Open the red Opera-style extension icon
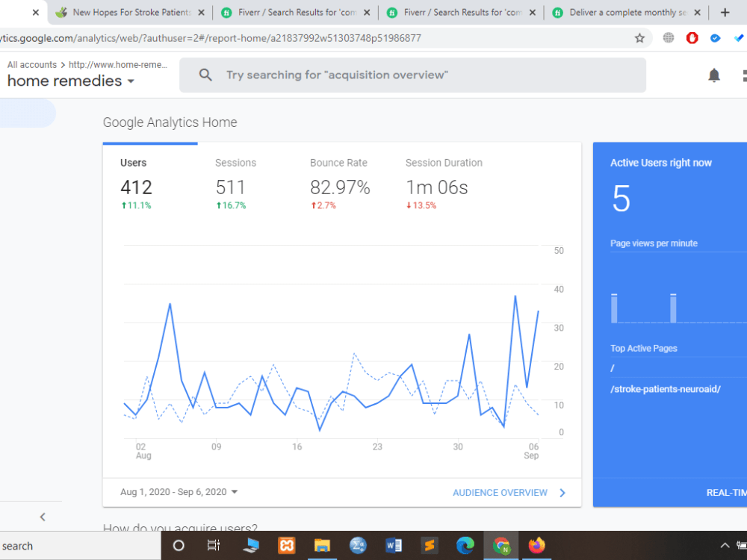The image size is (747, 560). point(692,38)
